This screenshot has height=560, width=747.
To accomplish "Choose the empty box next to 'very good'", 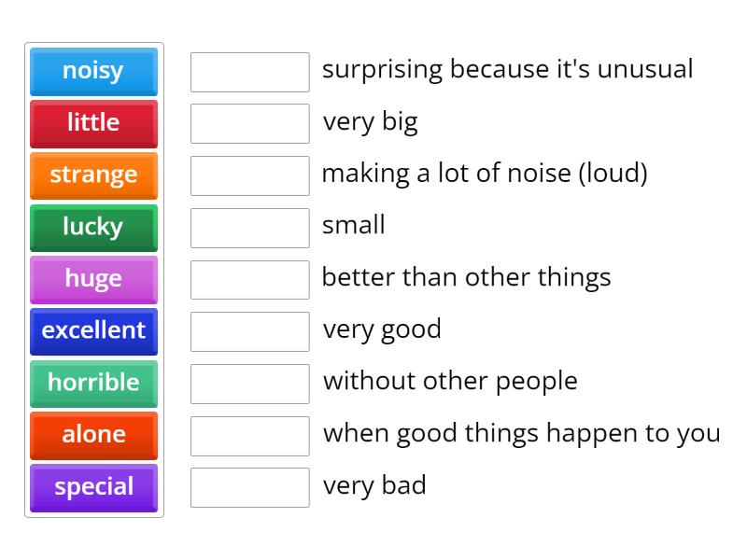I will point(249,331).
